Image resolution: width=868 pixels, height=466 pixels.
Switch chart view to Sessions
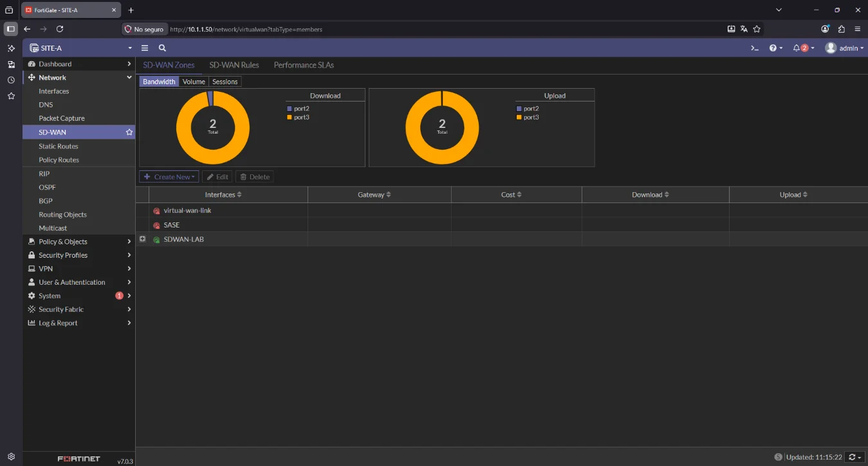(225, 82)
